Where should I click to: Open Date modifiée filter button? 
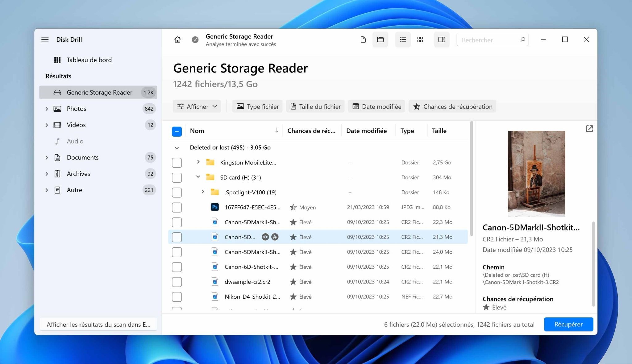[x=376, y=106]
